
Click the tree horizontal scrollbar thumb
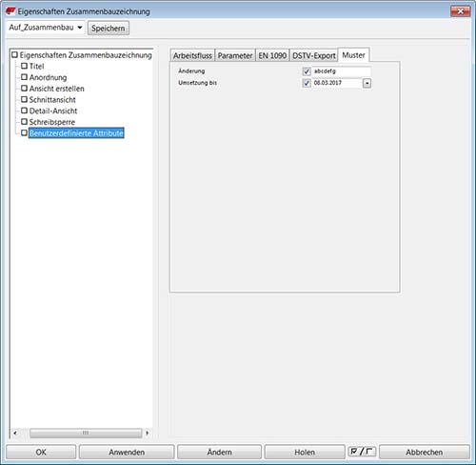pos(86,433)
